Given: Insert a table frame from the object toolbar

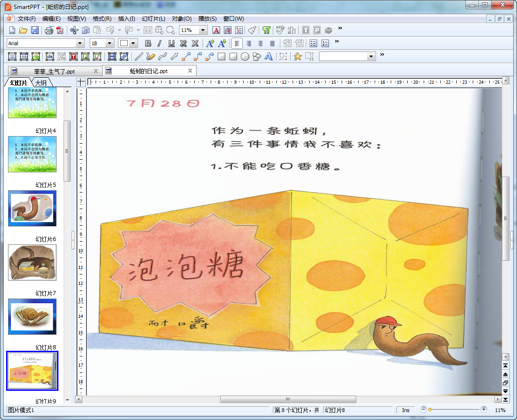Looking at the screenshot, I should pyautogui.click(x=24, y=57).
